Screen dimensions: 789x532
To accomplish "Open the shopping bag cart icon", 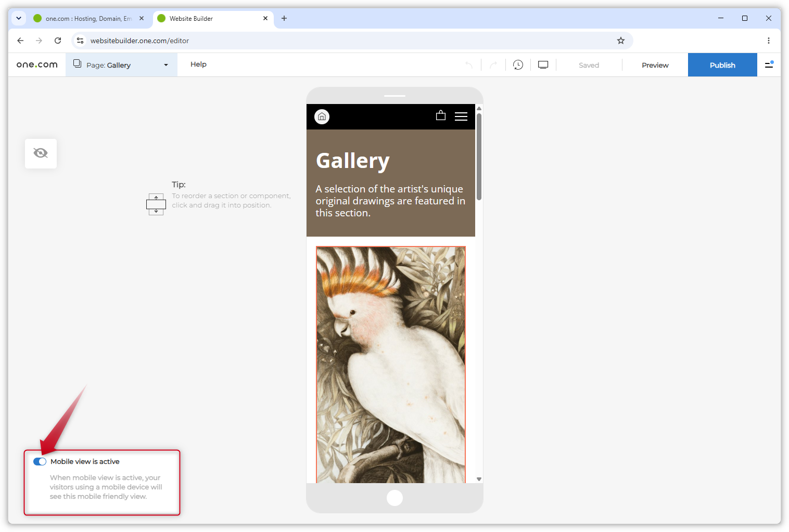I will pos(441,115).
